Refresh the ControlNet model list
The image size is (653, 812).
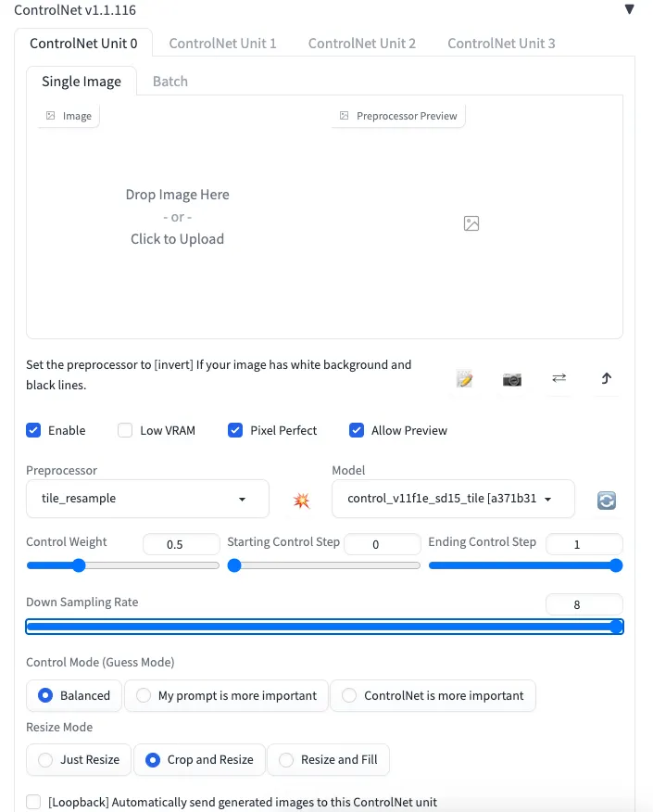(606, 499)
